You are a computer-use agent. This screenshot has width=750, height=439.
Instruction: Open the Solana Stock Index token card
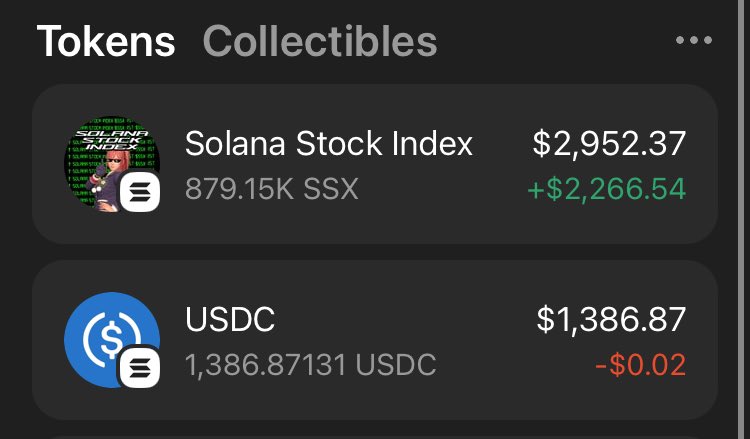375,164
